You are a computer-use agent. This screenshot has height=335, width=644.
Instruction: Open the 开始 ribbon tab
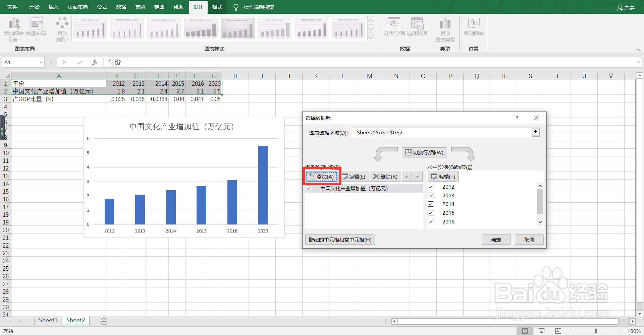[34, 7]
